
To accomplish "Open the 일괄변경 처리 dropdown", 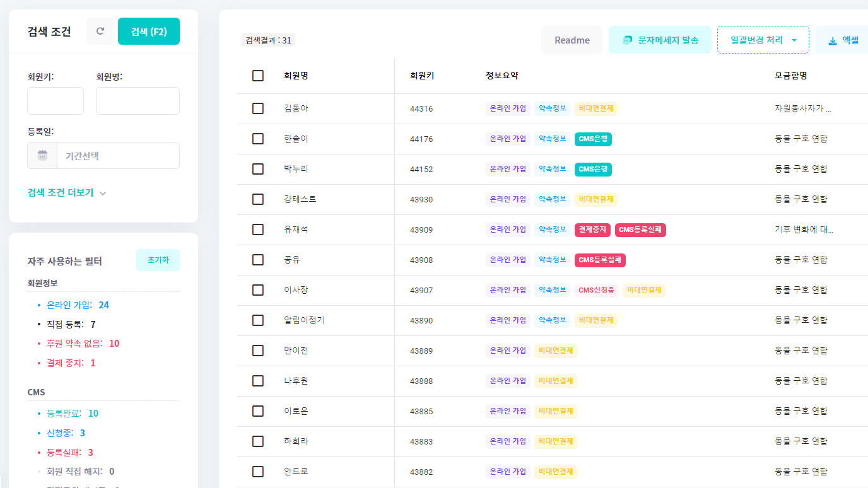I will [x=763, y=40].
